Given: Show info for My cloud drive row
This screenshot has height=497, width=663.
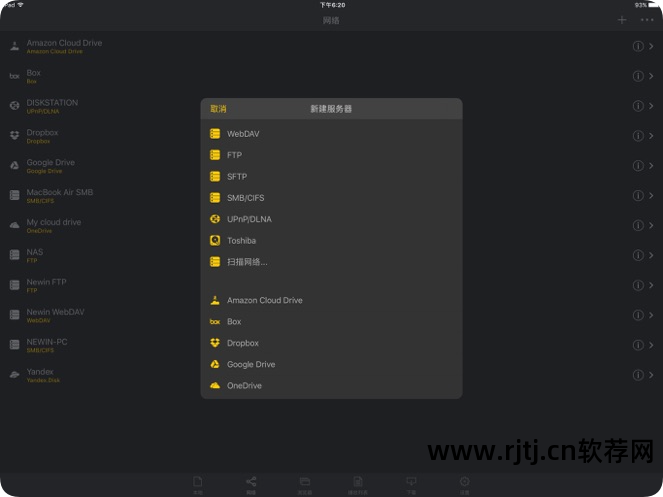Looking at the screenshot, I should 638,225.
